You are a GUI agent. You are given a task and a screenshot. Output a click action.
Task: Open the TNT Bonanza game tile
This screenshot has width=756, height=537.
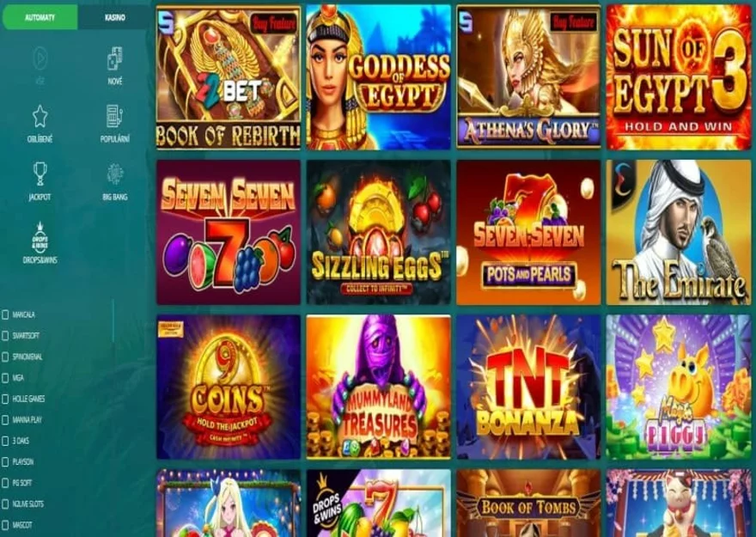[x=528, y=387]
